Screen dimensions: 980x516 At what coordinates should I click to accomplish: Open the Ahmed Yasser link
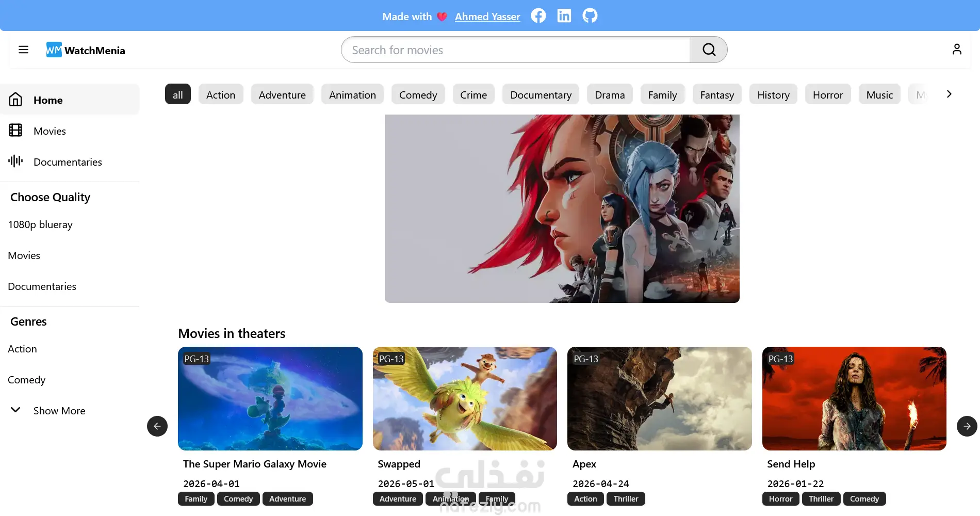click(487, 17)
